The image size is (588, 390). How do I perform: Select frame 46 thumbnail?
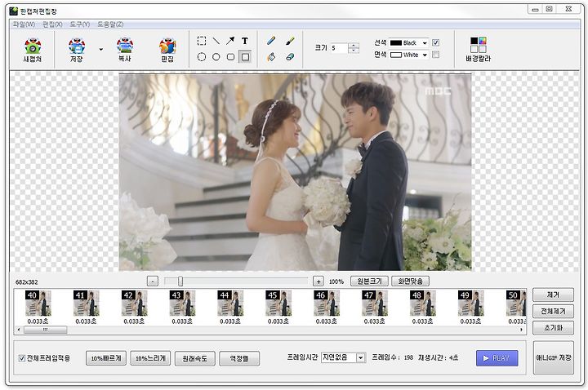pos(326,304)
